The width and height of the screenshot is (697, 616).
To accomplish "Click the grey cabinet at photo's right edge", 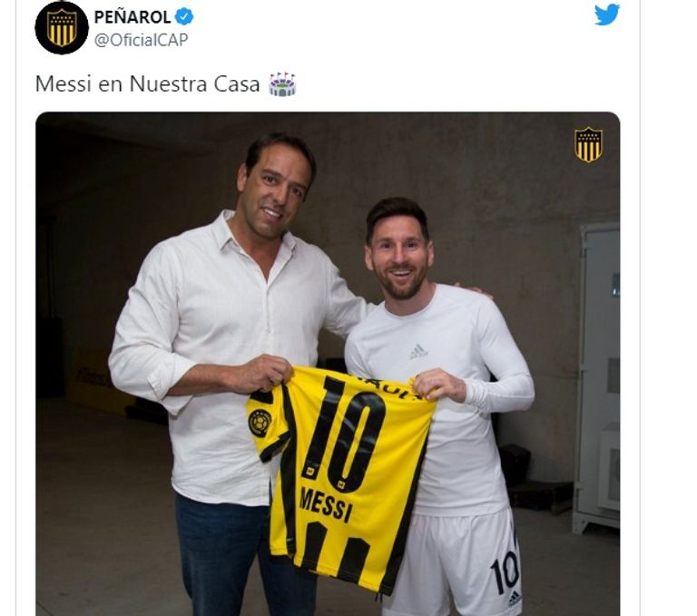I will tap(595, 377).
